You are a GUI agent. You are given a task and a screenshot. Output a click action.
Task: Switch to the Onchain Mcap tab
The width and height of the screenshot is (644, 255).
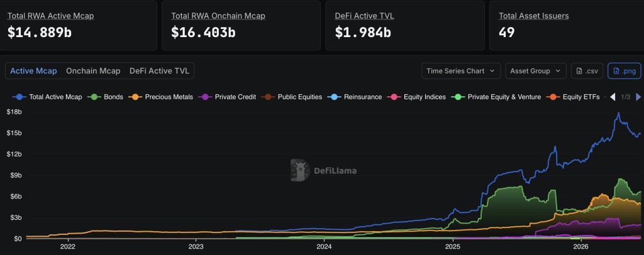tap(93, 71)
